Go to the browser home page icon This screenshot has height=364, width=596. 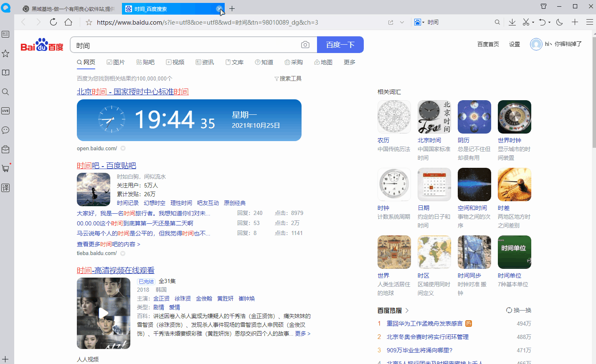click(68, 22)
